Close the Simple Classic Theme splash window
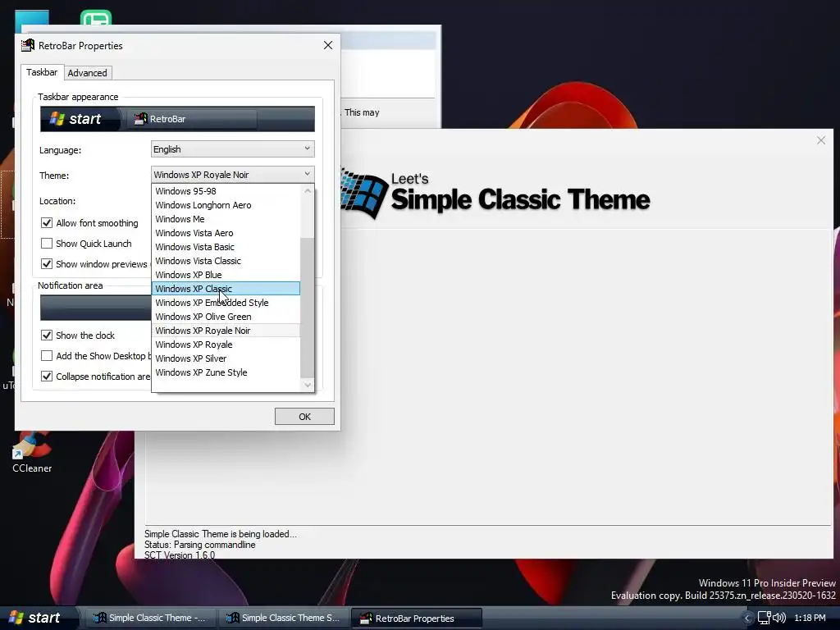 (820, 140)
